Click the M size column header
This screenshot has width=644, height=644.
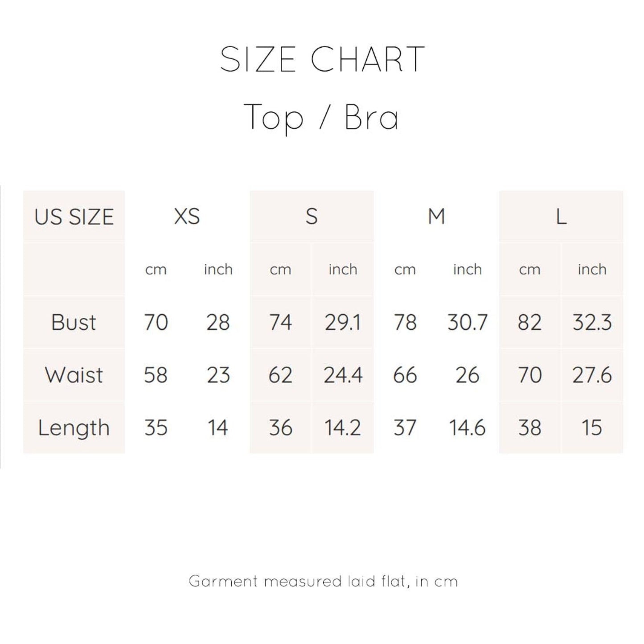point(436,217)
